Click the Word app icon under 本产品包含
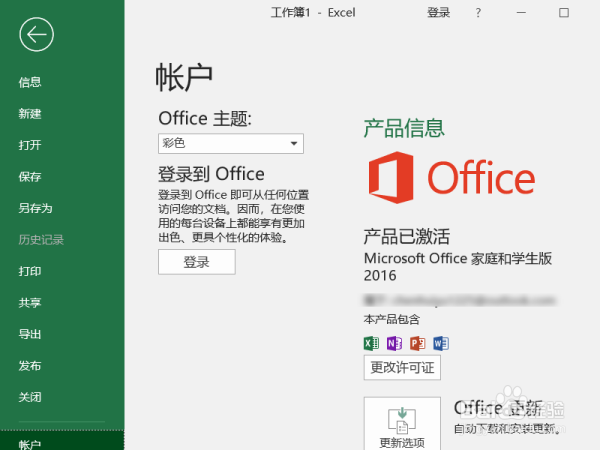The width and height of the screenshot is (600, 450). click(x=441, y=343)
